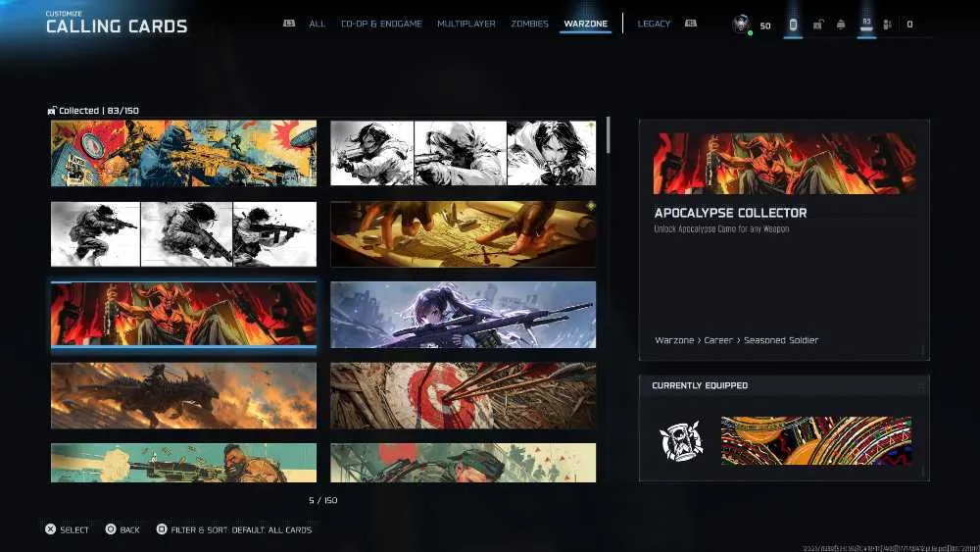Switch to the ZOMBIES tab
The width and height of the screenshot is (980, 552).
(529, 24)
